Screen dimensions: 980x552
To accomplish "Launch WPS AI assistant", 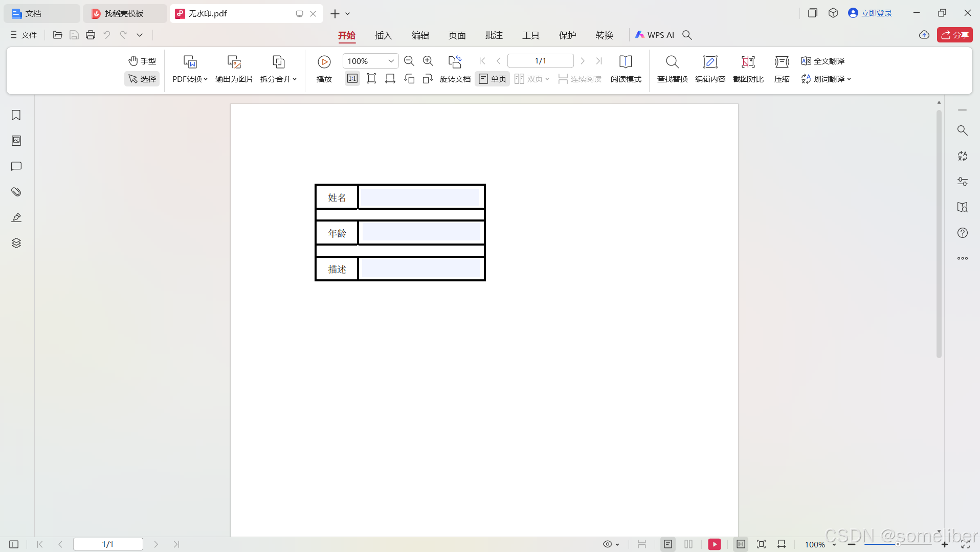I will (x=655, y=35).
